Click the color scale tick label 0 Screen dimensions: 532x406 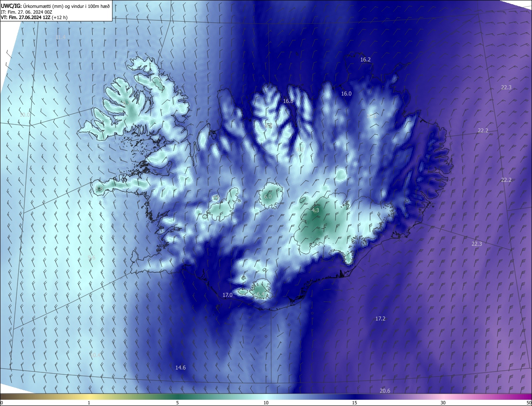click(x=2, y=403)
